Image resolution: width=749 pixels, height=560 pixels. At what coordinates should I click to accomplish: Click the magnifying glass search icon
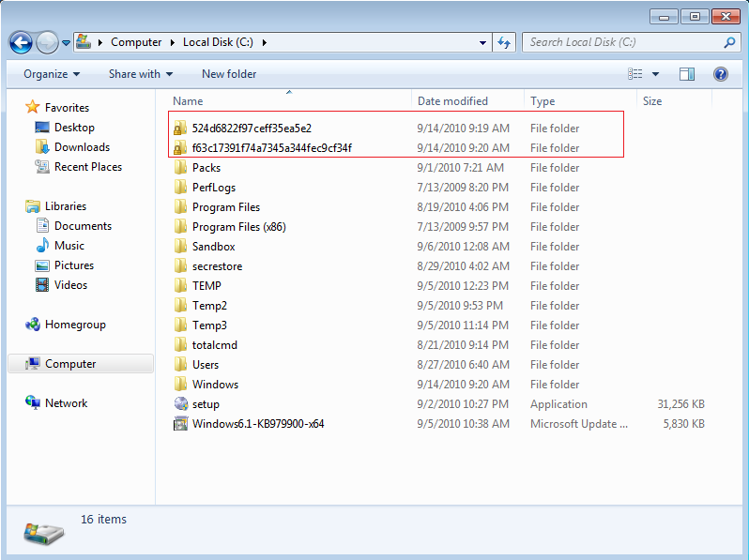(729, 42)
